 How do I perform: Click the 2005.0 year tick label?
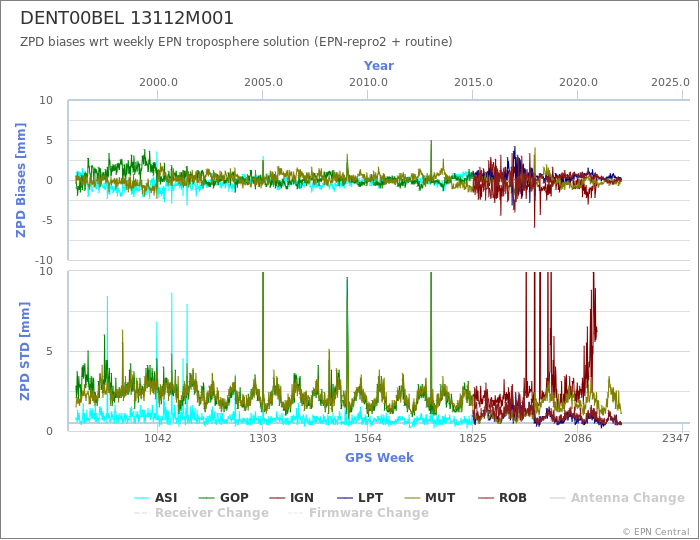coord(263,83)
